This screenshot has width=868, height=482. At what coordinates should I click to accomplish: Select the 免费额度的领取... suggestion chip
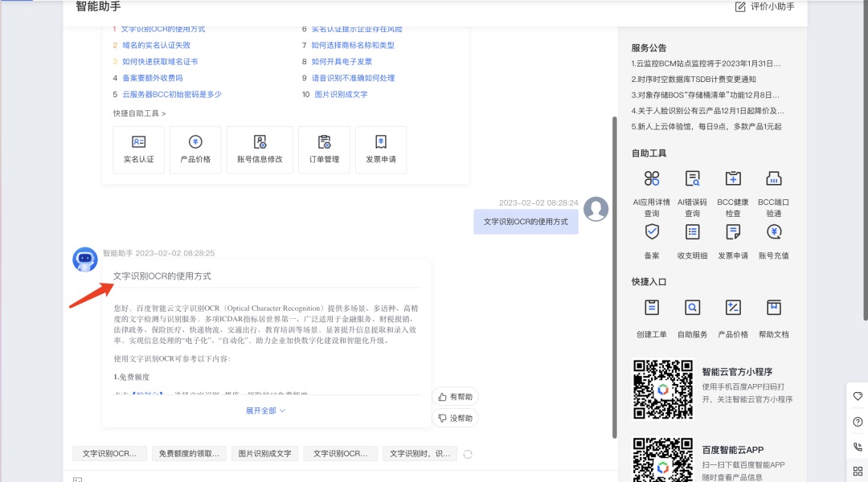click(x=189, y=453)
